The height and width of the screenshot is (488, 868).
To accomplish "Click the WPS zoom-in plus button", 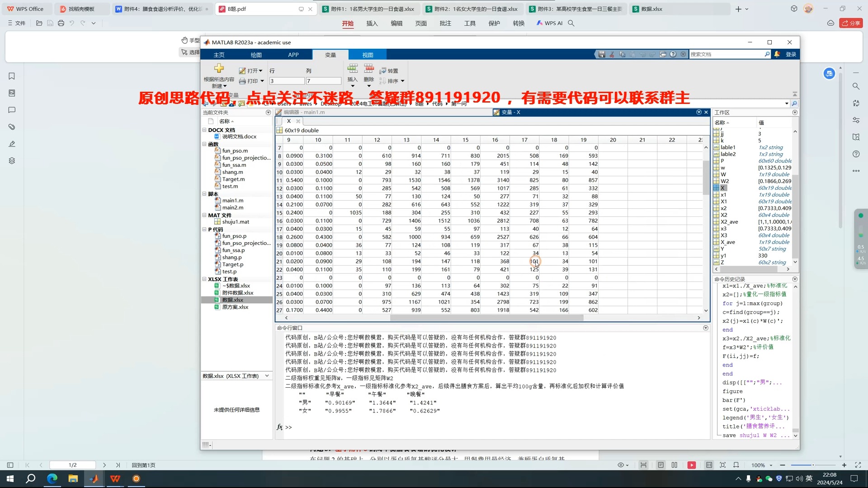I will 844,465.
